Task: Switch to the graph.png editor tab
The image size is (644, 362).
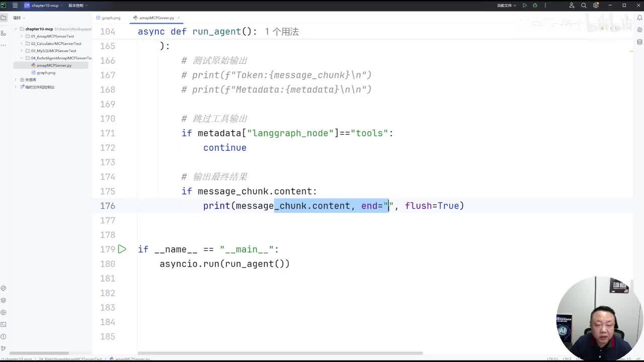Action: 109,18
